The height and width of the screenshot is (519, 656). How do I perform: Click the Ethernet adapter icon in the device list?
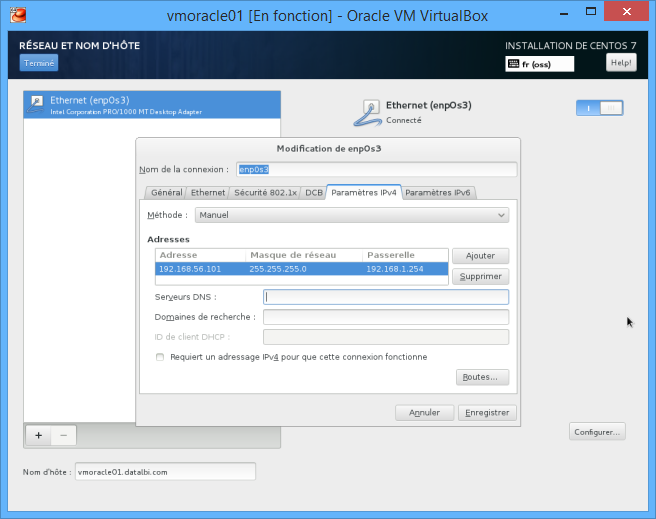(x=36, y=105)
